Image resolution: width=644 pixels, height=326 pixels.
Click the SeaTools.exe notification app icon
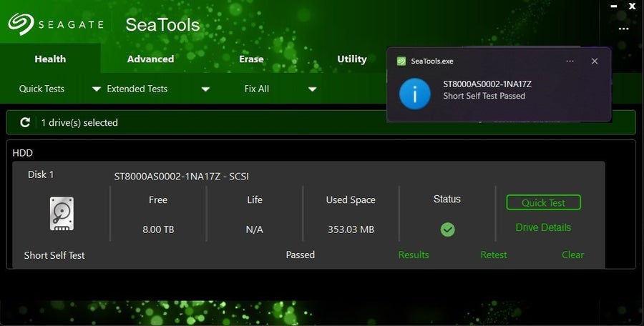click(401, 61)
